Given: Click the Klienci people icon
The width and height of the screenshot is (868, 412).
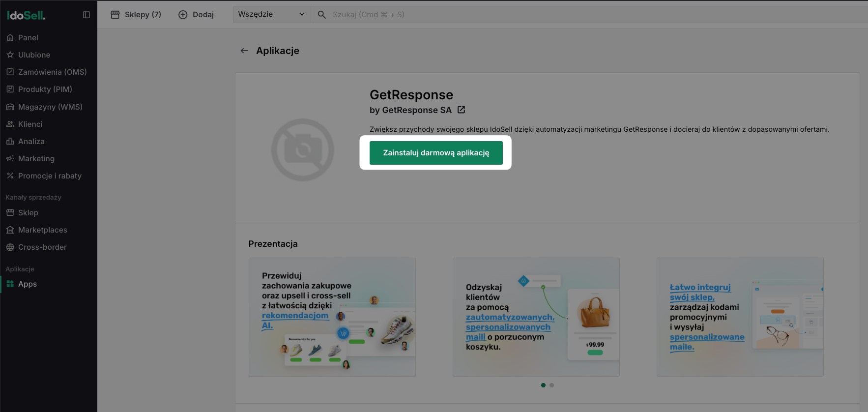Looking at the screenshot, I should [x=10, y=124].
